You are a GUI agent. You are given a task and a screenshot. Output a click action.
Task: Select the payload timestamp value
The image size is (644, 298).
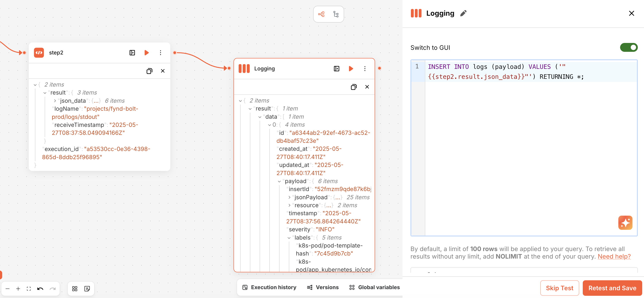click(x=324, y=217)
